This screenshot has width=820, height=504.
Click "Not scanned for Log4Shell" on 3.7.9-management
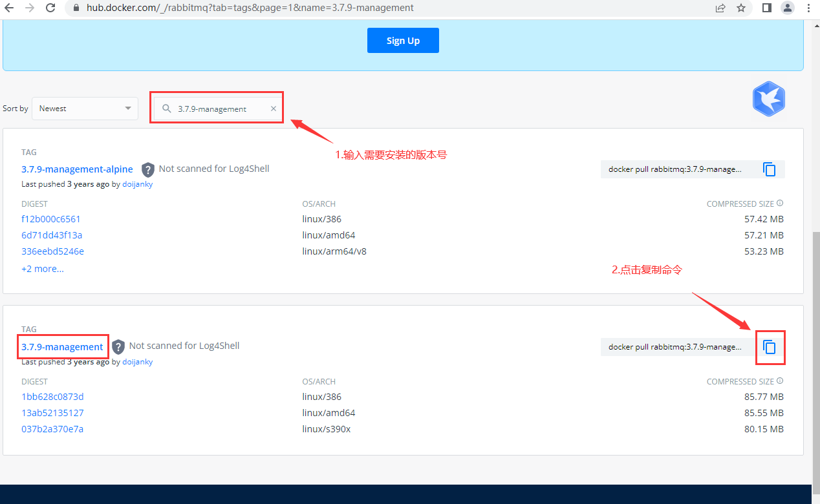(x=184, y=346)
